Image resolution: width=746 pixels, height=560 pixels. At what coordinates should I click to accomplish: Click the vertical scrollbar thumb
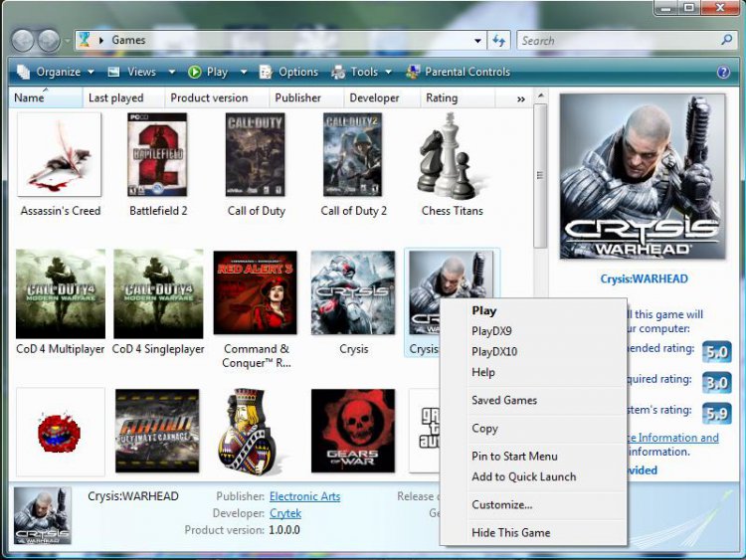tap(540, 176)
